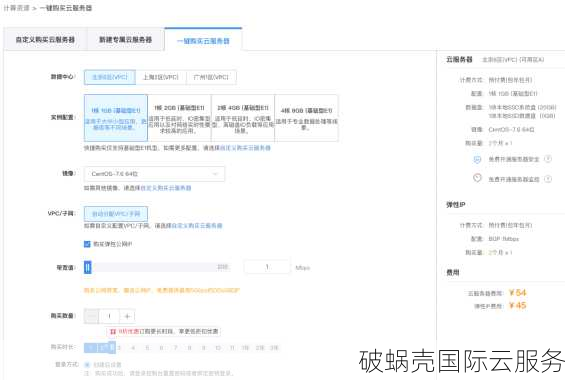This screenshot has height=380, width=565.
Task: Click the server monitoring clock icon
Action: (x=477, y=178)
